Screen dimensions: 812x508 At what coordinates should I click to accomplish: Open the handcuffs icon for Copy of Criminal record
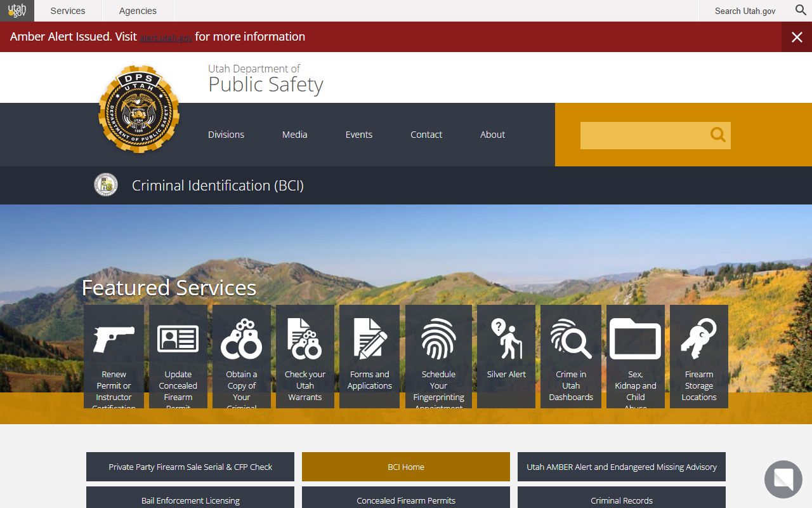(241, 339)
